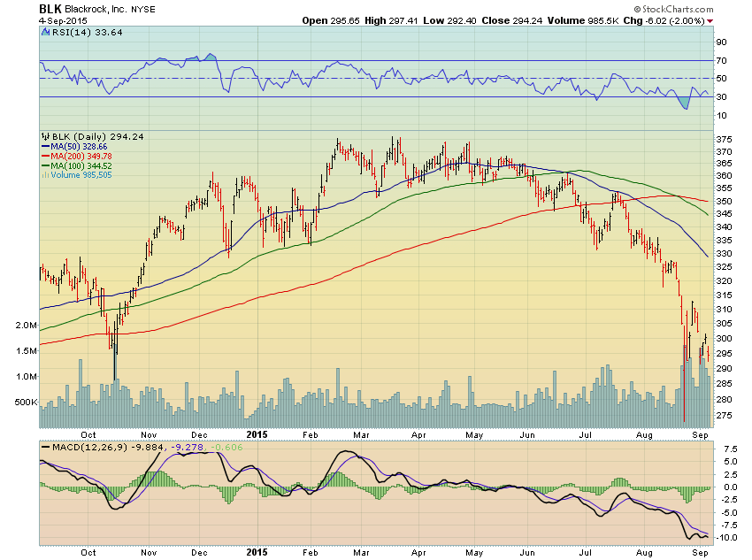The height and width of the screenshot is (560, 752).
Task: Click the 'Blackrock, Inc.' company name
Action: pyautogui.click(x=96, y=9)
